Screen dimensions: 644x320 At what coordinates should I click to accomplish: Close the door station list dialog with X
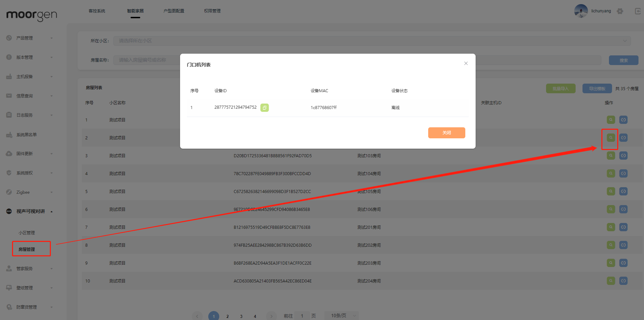point(466,63)
